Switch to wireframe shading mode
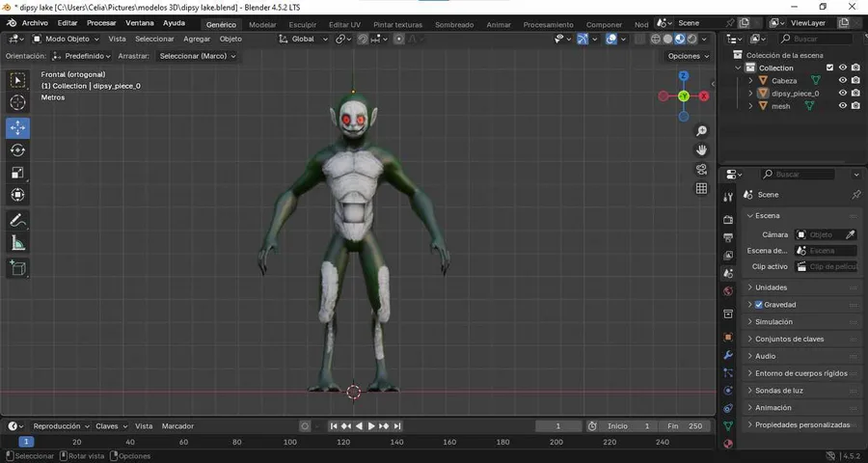The height and width of the screenshot is (463, 868). (x=656, y=39)
